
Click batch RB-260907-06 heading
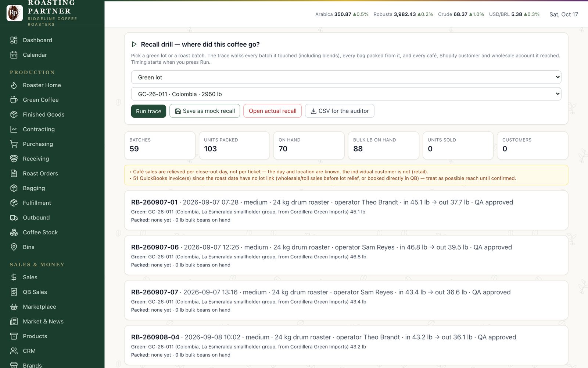click(x=155, y=247)
